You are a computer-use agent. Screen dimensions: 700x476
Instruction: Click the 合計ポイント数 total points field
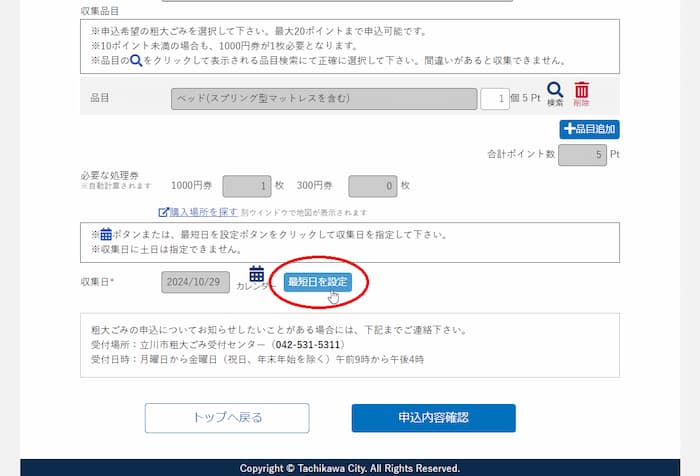tap(582, 155)
